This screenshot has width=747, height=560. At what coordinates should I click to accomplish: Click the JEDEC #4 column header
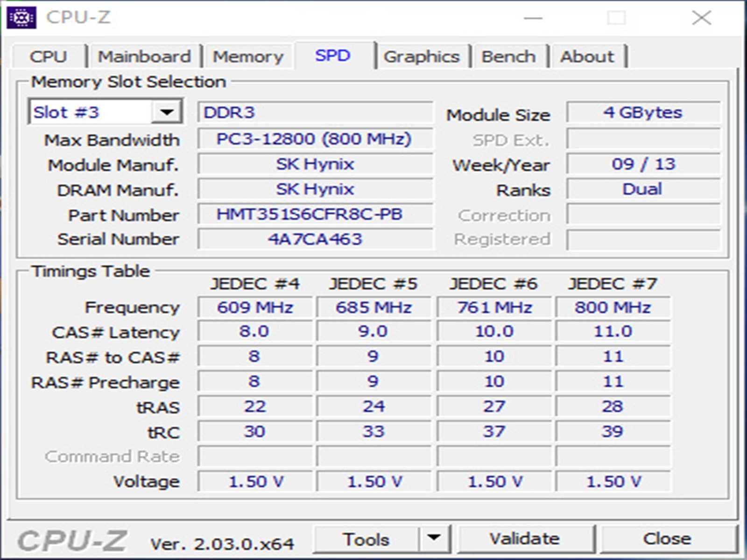click(255, 284)
